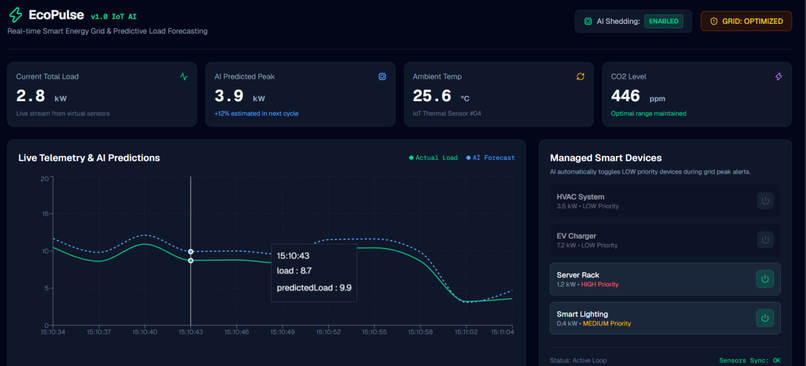Toggle the AI Shedding ENABLED switch
The image size is (806, 366).
point(664,22)
